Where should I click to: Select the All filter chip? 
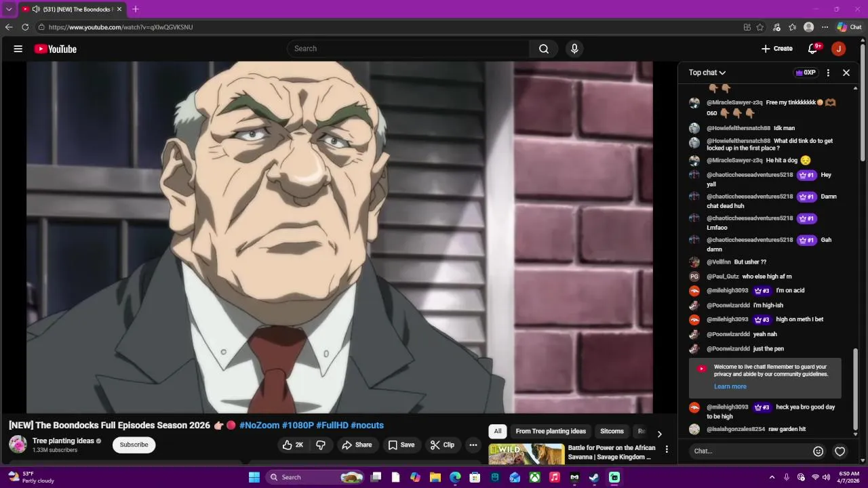(x=498, y=431)
